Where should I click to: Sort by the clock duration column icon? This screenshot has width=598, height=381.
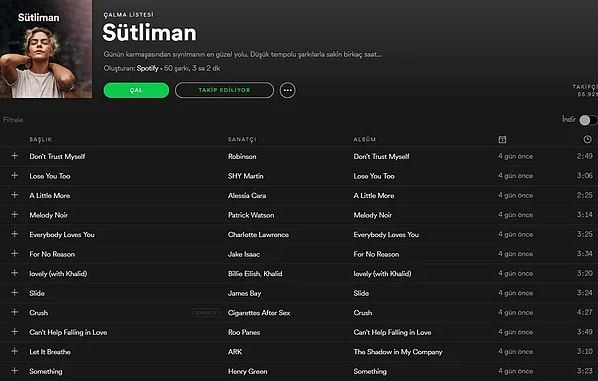(587, 139)
